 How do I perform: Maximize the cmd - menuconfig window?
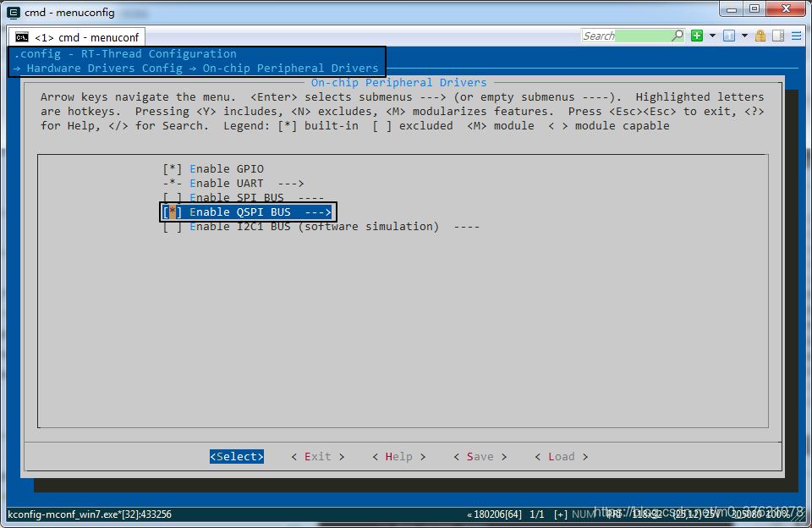(754, 8)
